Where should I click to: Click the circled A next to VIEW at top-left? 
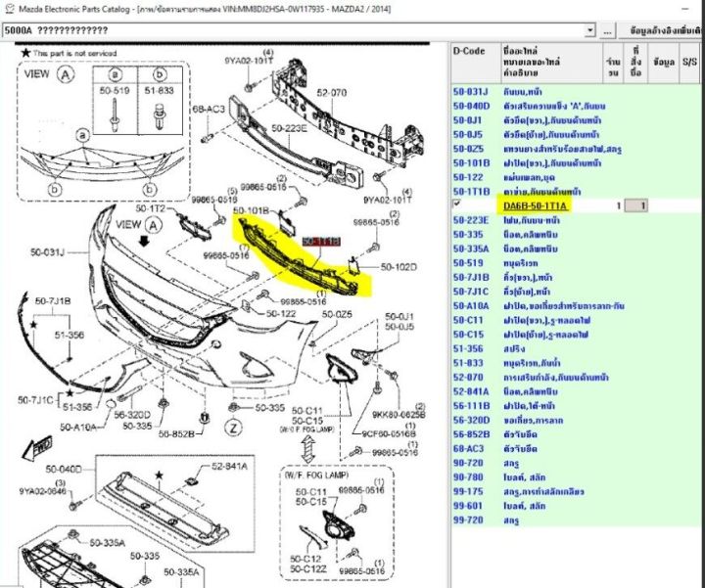pyautogui.click(x=66, y=72)
